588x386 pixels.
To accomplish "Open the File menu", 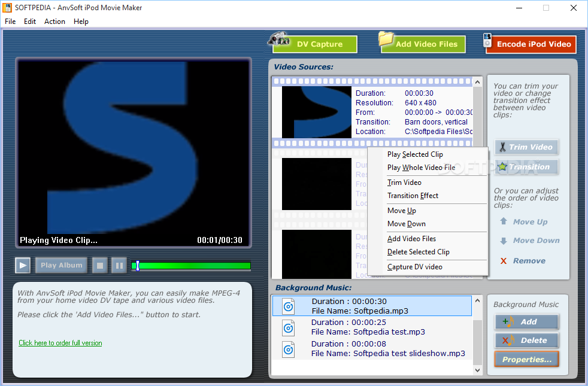I will 10,22.
